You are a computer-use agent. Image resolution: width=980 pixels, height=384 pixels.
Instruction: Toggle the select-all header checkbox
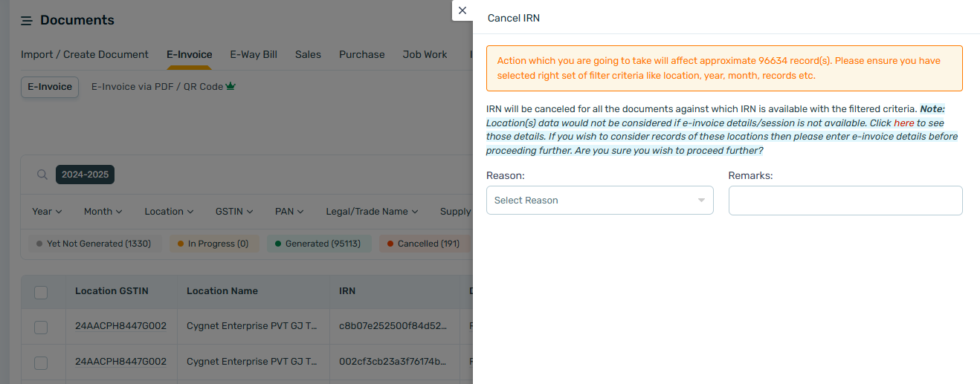[x=41, y=292]
